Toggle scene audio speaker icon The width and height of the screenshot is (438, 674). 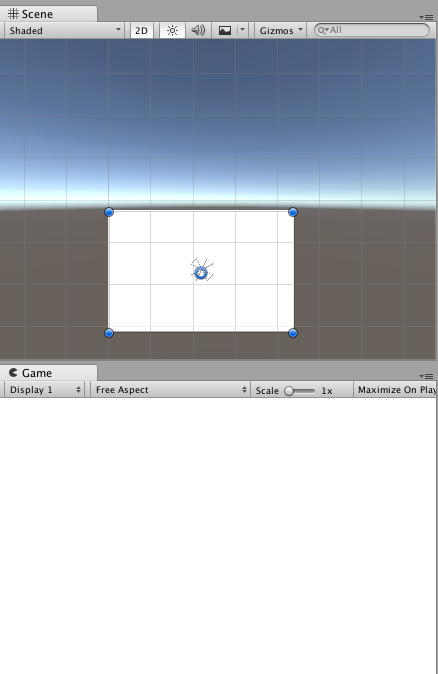click(198, 31)
